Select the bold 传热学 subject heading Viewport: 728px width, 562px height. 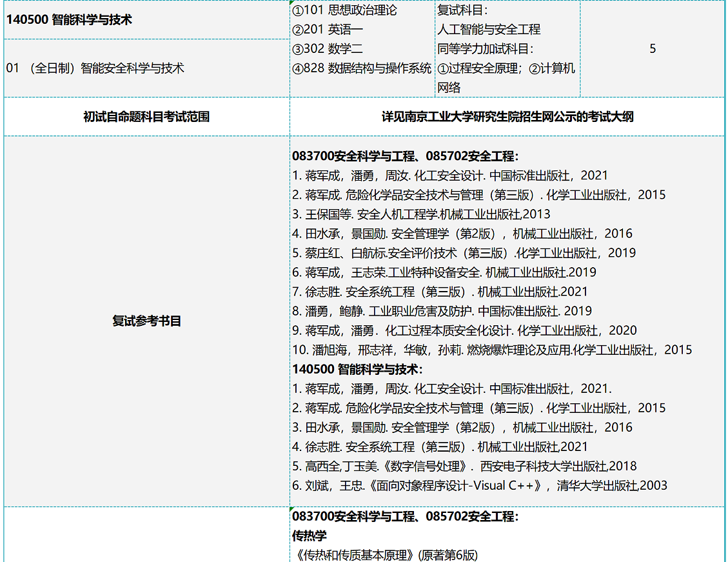(310, 536)
